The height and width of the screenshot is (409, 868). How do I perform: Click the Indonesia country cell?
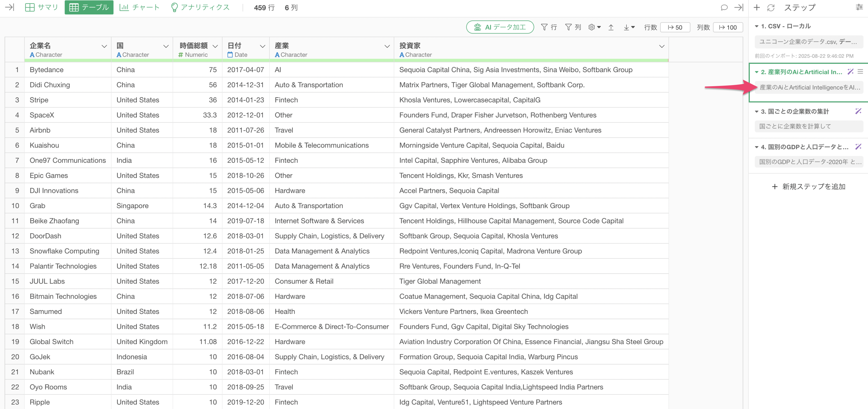click(142, 357)
